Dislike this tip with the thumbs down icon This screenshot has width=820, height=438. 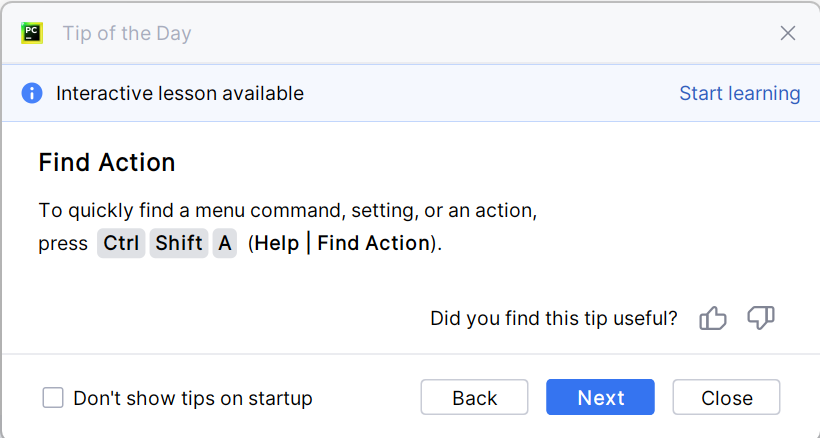click(x=761, y=319)
